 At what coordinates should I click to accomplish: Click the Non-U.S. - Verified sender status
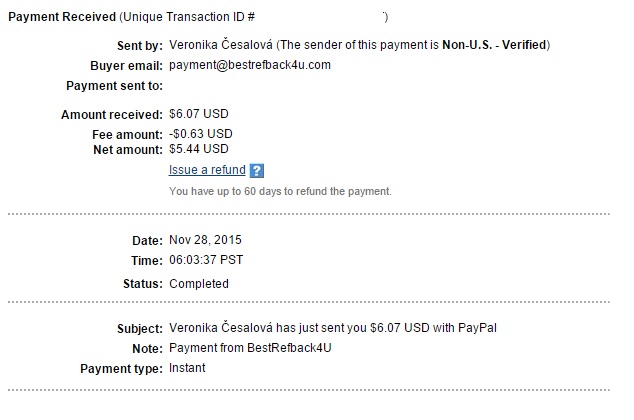(x=494, y=45)
